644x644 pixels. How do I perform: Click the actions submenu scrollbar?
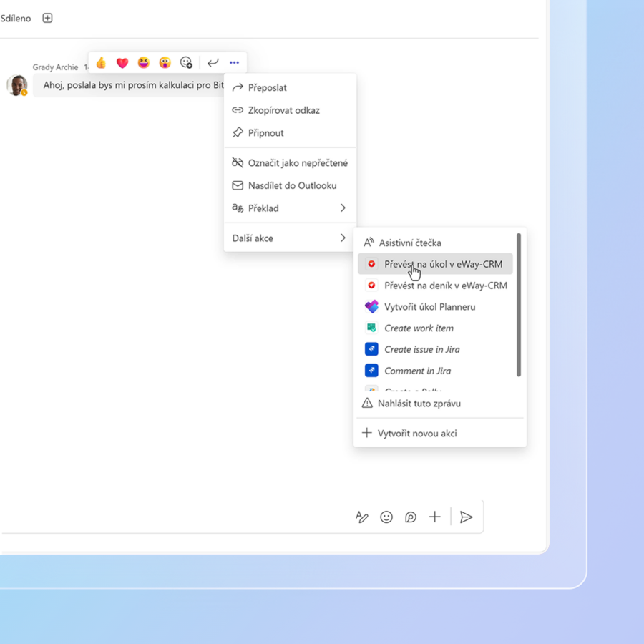(519, 305)
